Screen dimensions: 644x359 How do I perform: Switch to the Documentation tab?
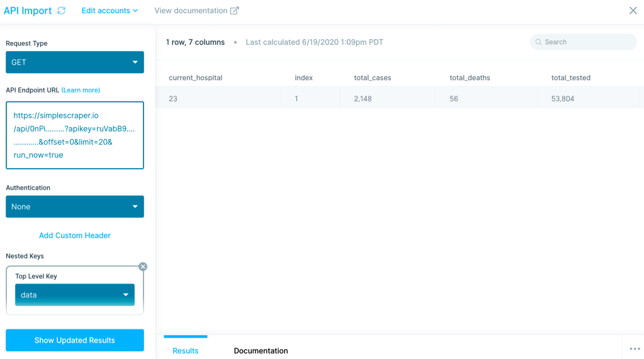(x=261, y=351)
